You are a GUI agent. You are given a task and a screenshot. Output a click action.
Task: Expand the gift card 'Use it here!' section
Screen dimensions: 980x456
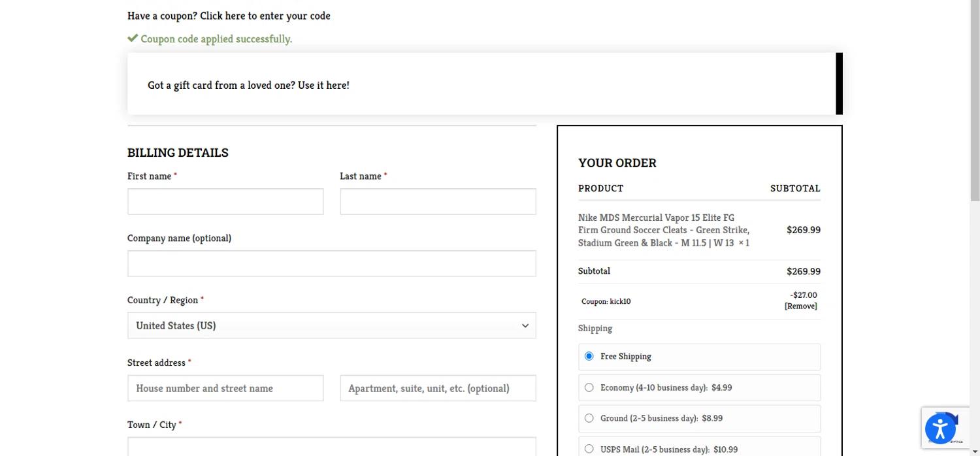point(248,86)
